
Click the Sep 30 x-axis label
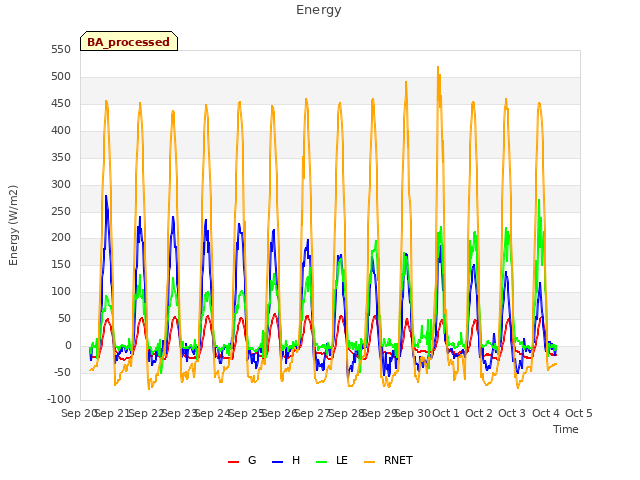pos(412,413)
